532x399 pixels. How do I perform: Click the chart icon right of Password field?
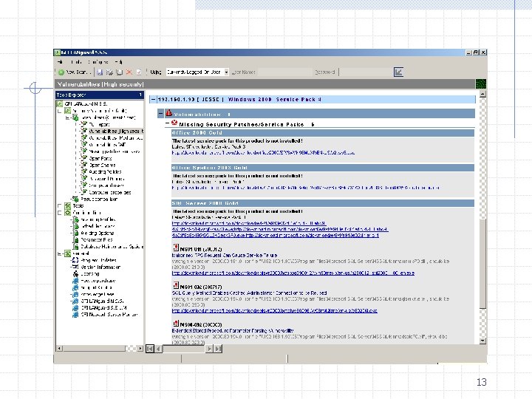pos(398,72)
